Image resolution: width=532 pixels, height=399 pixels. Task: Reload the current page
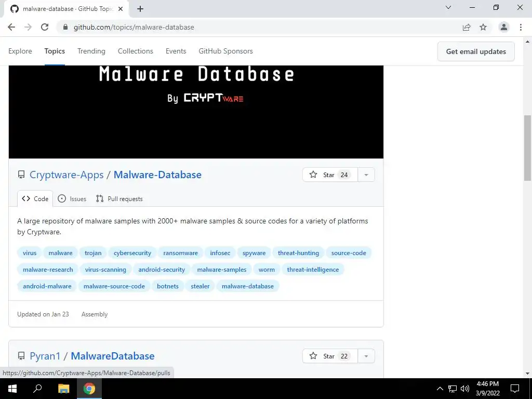[x=45, y=27]
